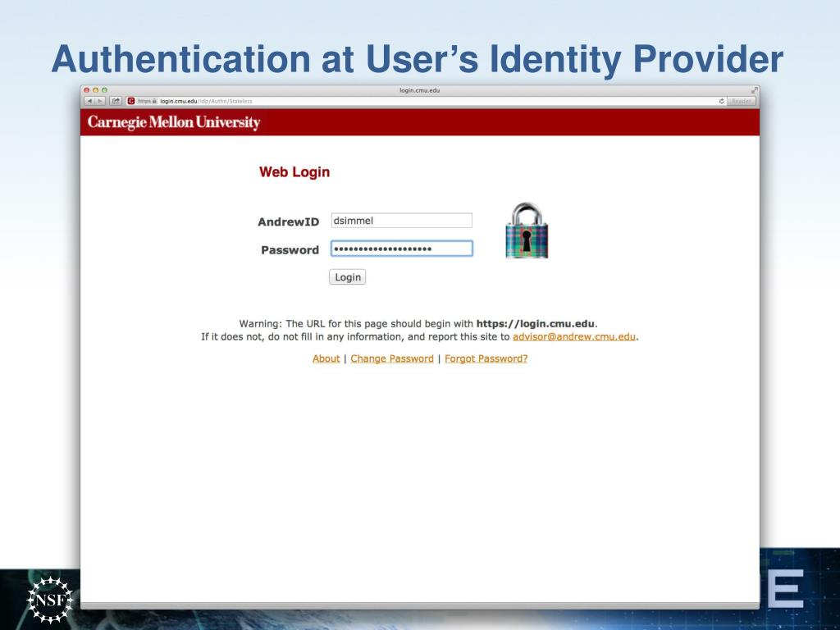Close the browser window with red button
This screenshot has width=840, height=630.
87,90
